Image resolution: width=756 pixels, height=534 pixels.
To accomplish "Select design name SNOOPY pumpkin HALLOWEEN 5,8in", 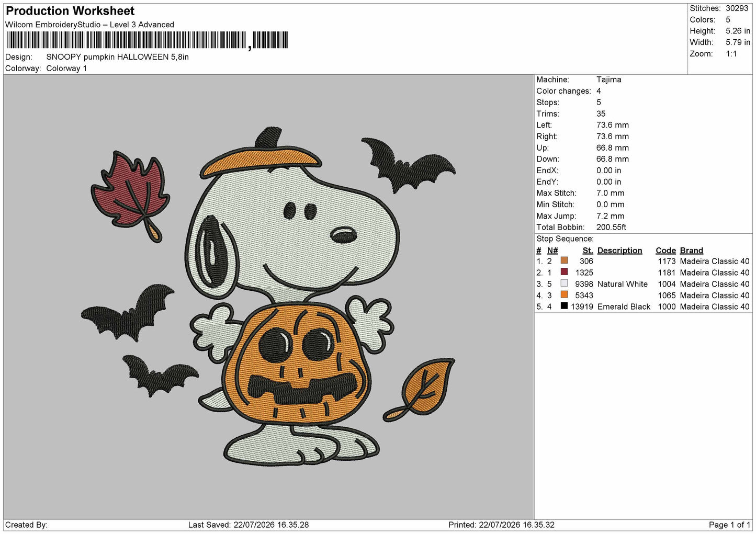I will click(x=118, y=57).
